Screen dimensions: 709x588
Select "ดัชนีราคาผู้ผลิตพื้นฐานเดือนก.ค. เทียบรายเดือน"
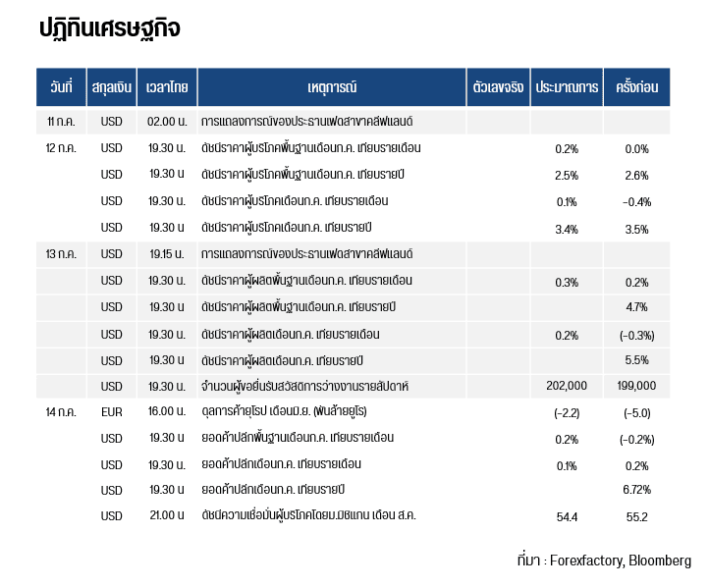[x=307, y=281]
